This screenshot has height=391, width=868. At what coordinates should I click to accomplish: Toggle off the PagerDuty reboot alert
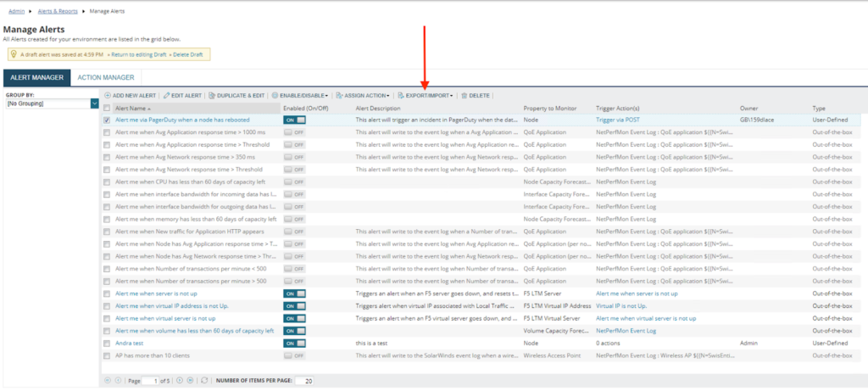(x=294, y=120)
